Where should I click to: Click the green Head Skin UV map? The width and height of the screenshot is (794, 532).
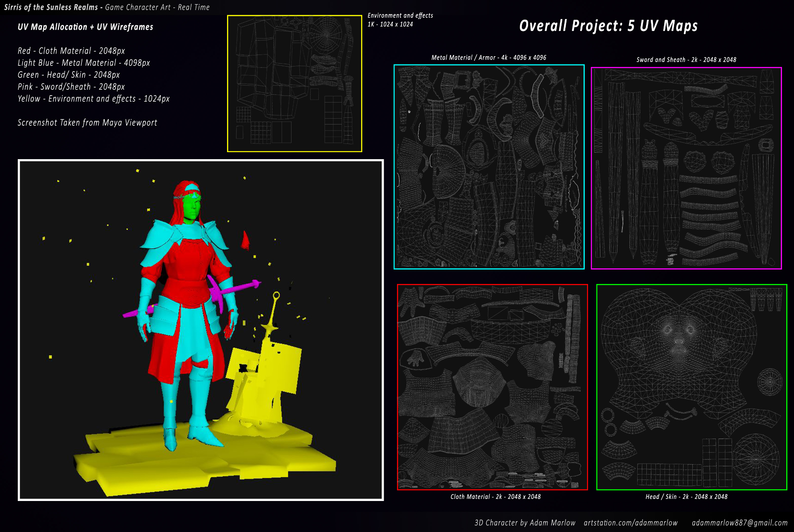click(x=691, y=387)
